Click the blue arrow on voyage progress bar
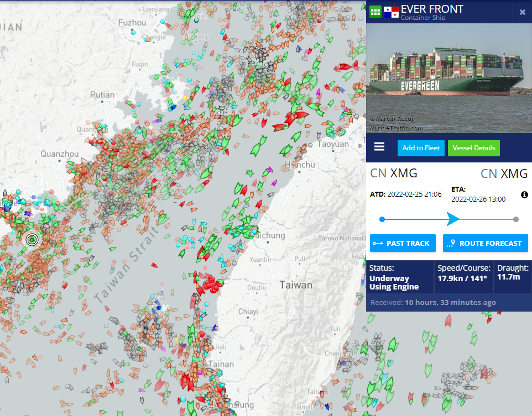The width and height of the screenshot is (532, 416). coord(453,219)
